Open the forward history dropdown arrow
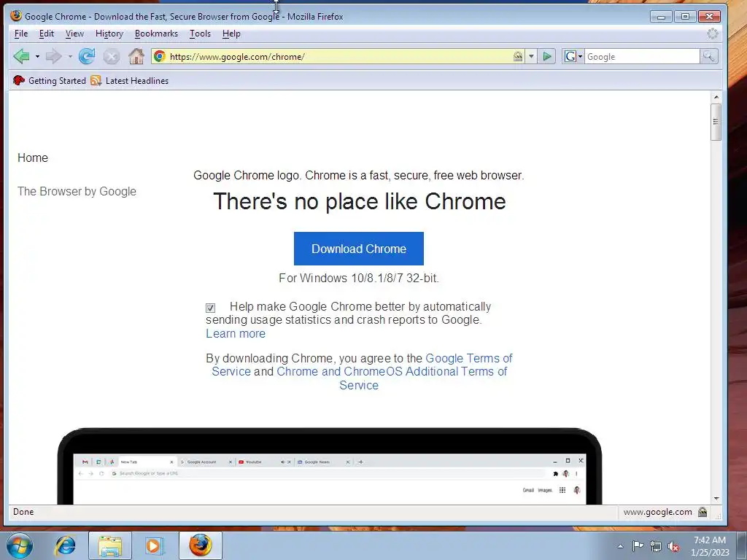 pyautogui.click(x=70, y=57)
